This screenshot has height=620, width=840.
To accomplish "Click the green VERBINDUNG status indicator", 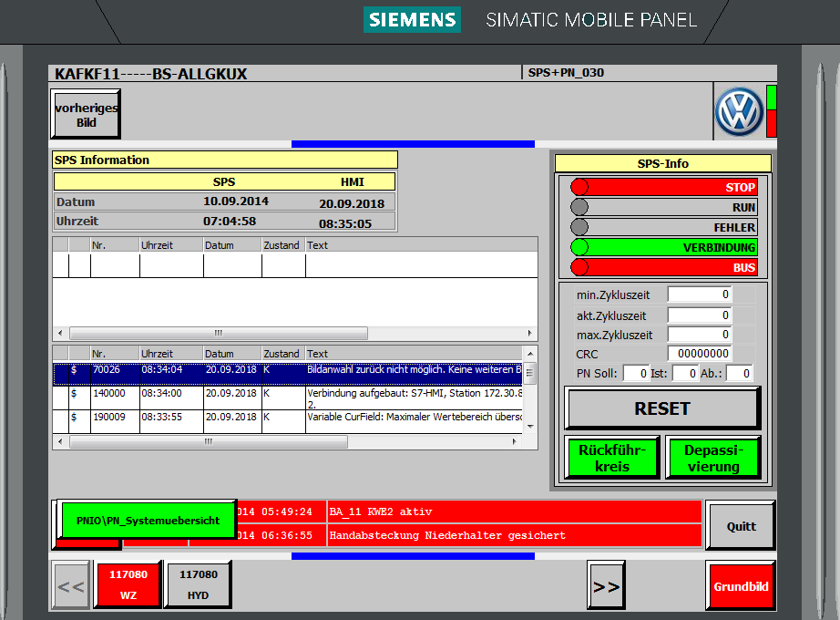I will (x=664, y=247).
